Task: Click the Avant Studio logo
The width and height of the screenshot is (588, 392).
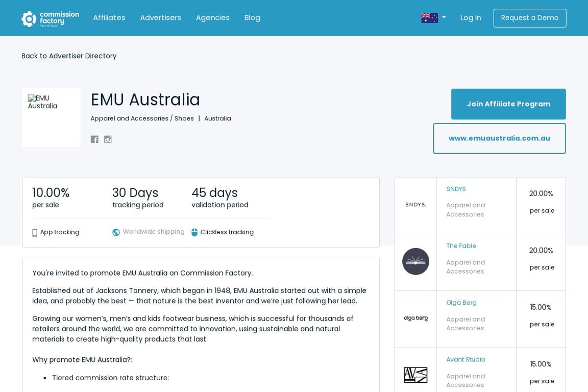Action: point(415,375)
